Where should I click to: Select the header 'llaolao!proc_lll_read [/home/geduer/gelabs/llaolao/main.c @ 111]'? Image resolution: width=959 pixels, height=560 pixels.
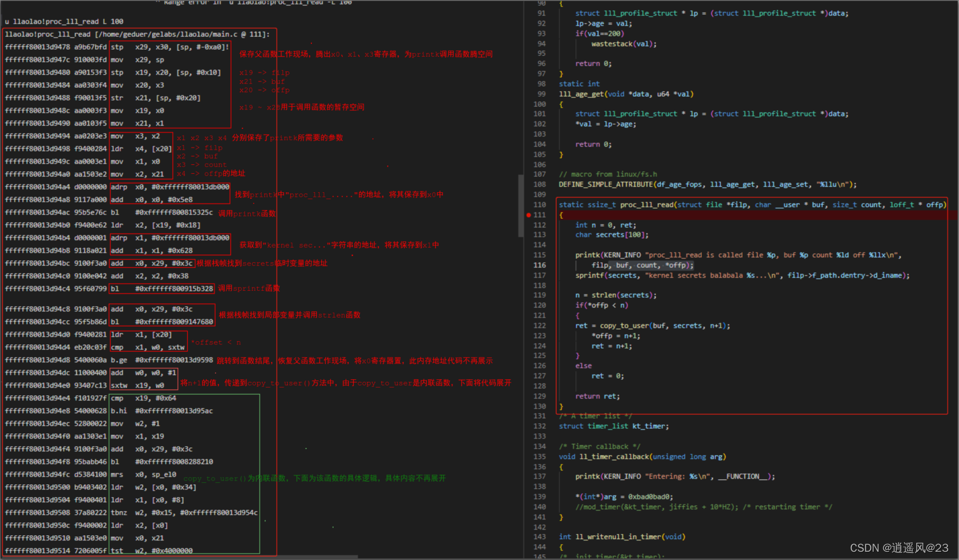pyautogui.click(x=137, y=34)
